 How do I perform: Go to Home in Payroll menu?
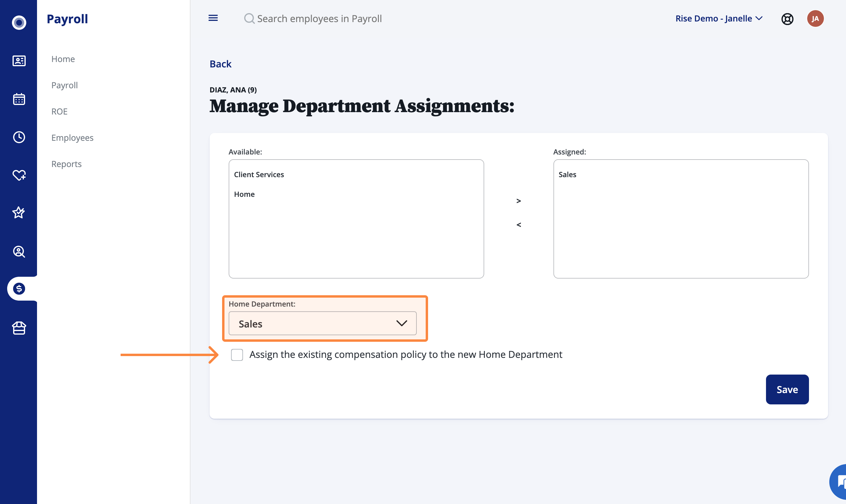pyautogui.click(x=63, y=59)
